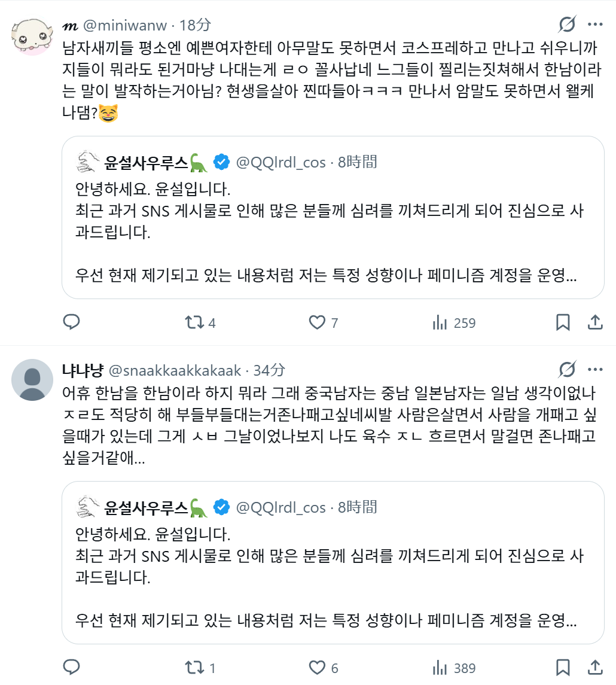Image resolution: width=616 pixels, height=685 pixels.
Task: Like the post with 6 likes
Action: [324, 668]
